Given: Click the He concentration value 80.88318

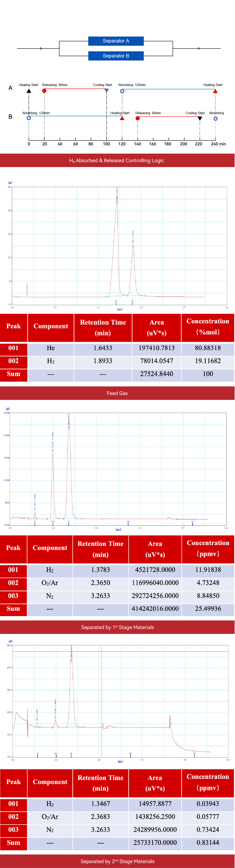Looking at the screenshot, I should point(208,348).
